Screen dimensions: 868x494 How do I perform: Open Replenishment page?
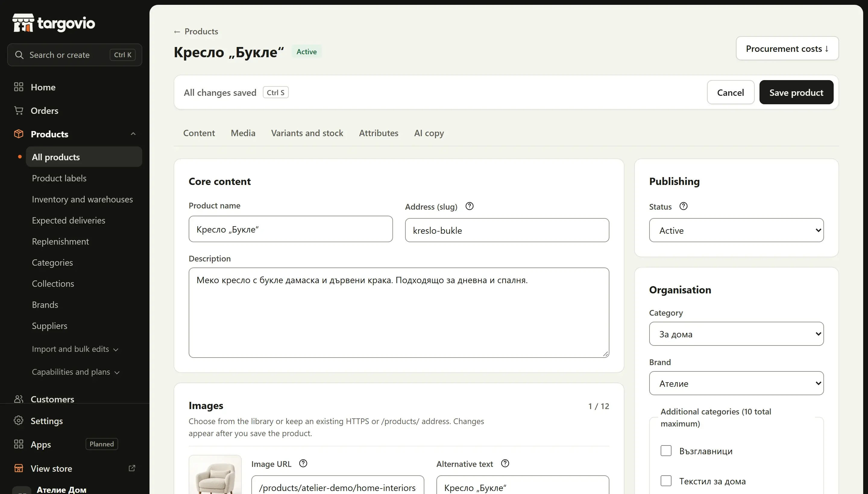60,241
